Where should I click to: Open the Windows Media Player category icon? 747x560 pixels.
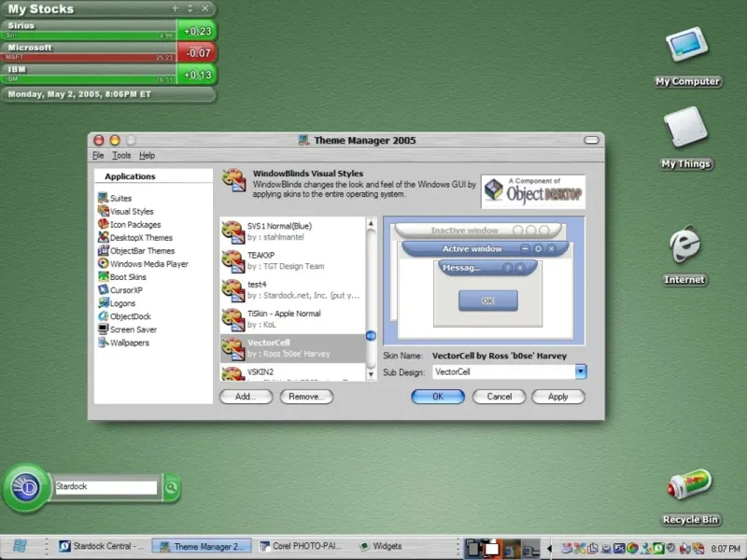click(x=103, y=263)
